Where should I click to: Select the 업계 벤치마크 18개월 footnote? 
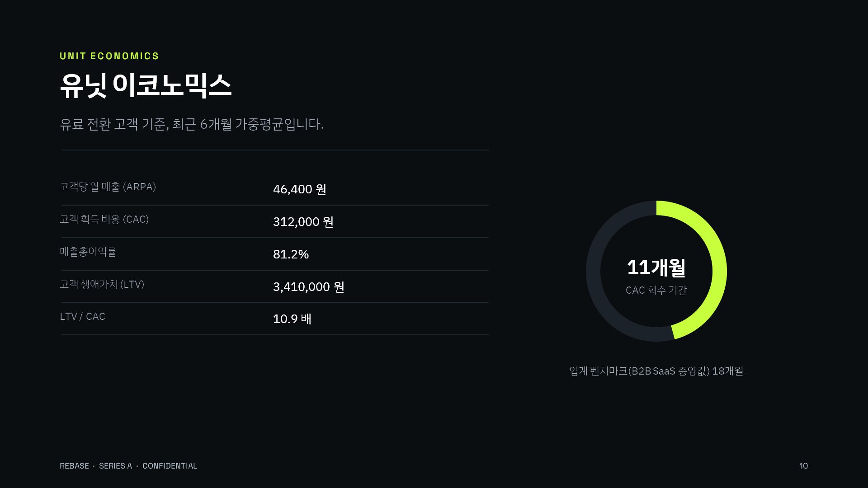pos(656,371)
